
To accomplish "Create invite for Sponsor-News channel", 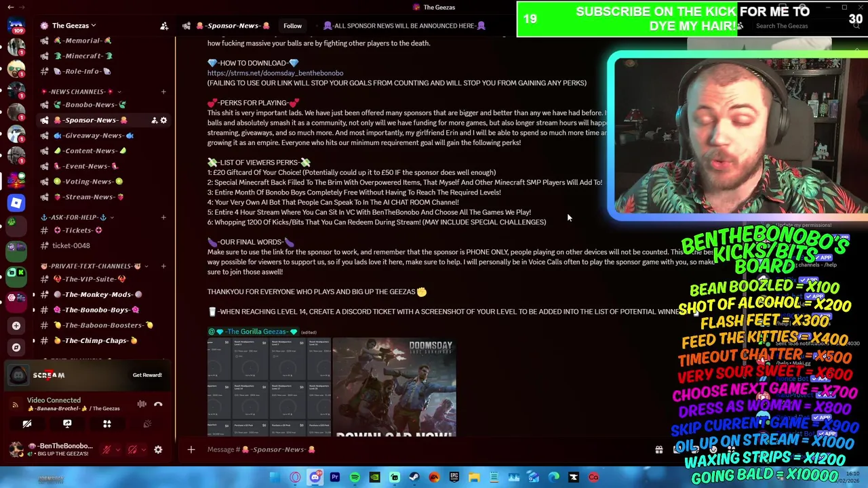I will tap(154, 120).
